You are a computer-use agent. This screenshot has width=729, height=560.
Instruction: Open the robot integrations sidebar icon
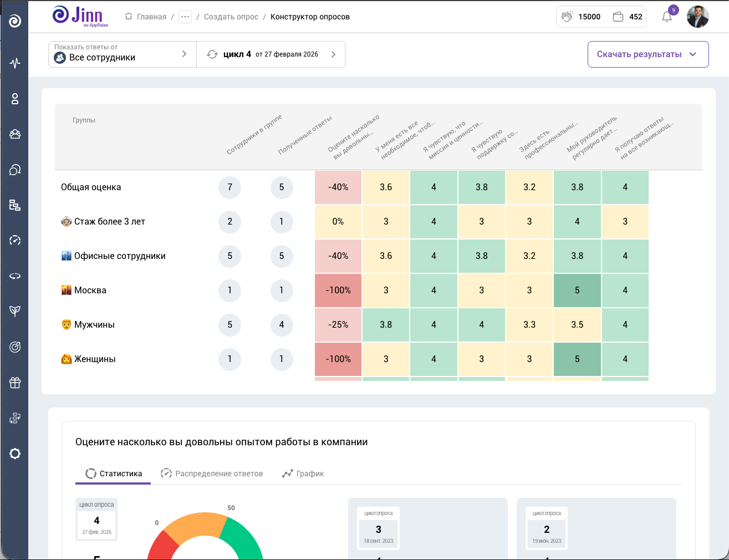[x=15, y=418]
